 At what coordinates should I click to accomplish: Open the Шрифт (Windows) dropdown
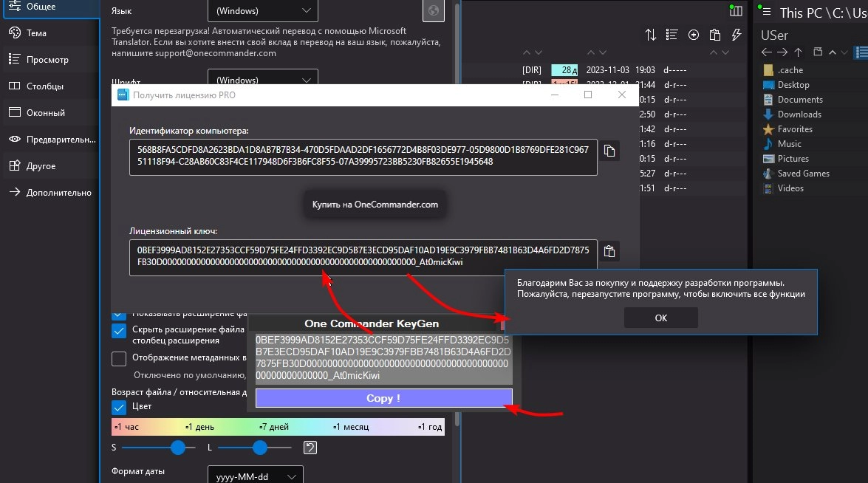[263, 77]
